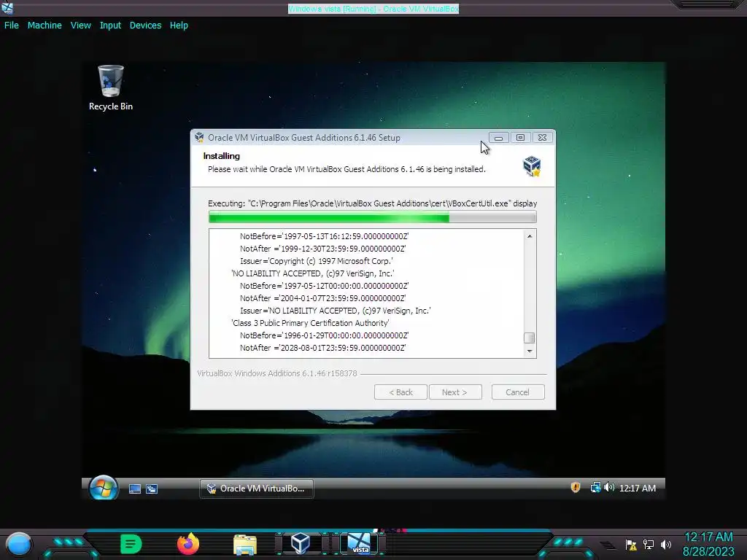Click the 'VirtualBox Windows Additions 6.1.46 r158378' text

(276, 373)
